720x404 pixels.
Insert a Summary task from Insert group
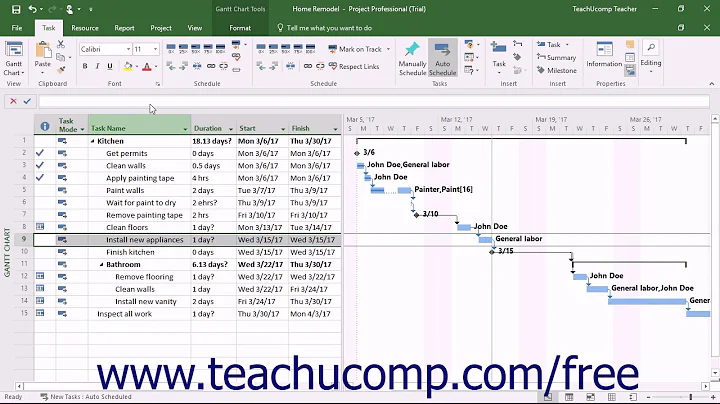coord(556,57)
